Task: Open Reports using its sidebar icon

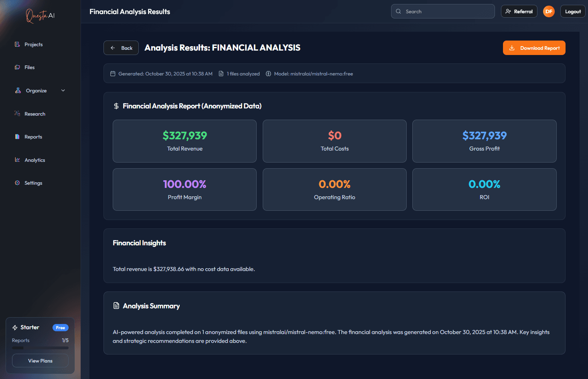Action: coord(17,137)
